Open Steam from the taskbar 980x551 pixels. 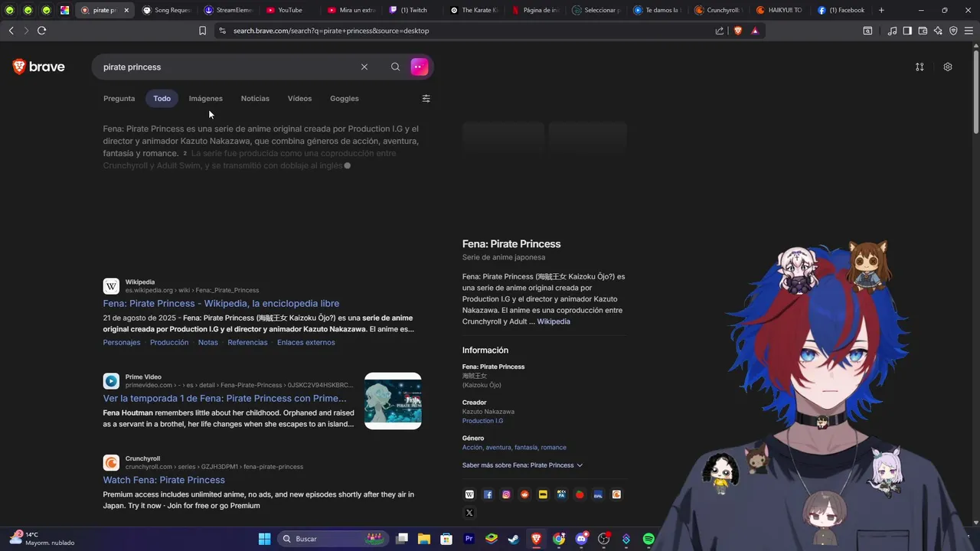coord(514,539)
